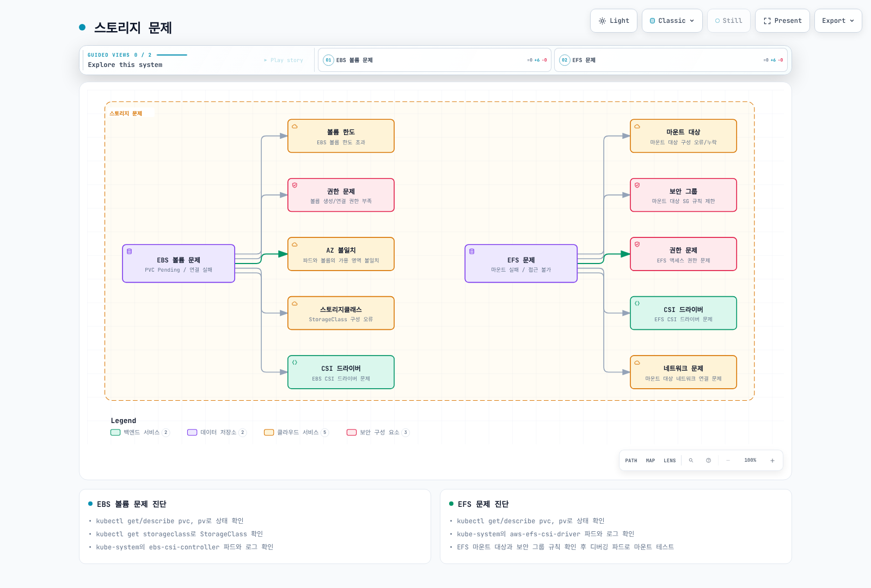Select the EBS 볼륨 문제 node
The image size is (871, 588).
tap(179, 264)
